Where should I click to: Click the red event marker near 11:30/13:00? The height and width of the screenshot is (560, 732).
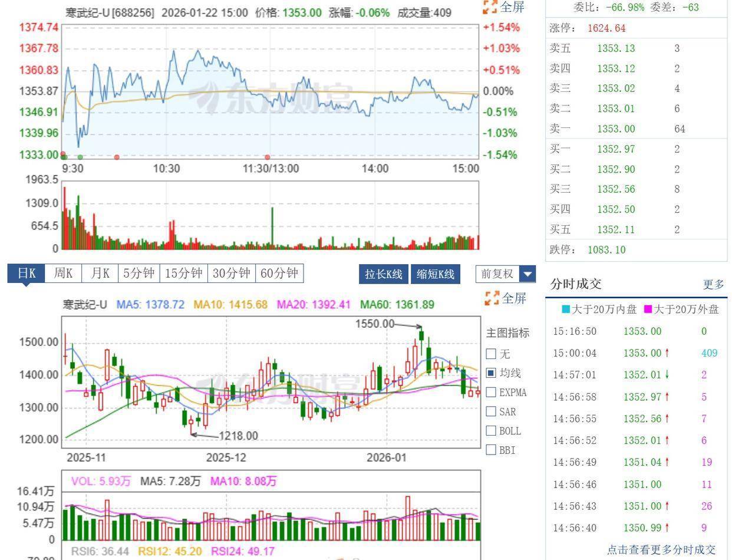tap(268, 157)
